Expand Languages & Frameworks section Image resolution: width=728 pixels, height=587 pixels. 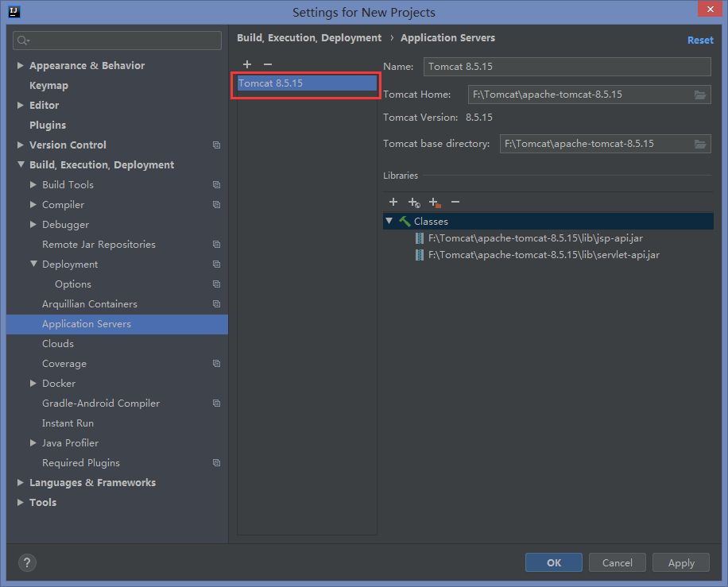(x=20, y=483)
